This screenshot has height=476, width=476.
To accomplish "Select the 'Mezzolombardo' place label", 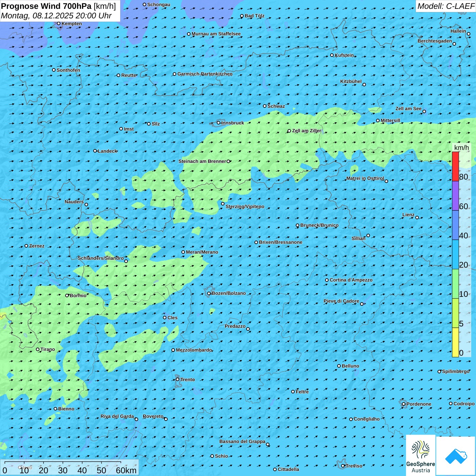I will (194, 350).
